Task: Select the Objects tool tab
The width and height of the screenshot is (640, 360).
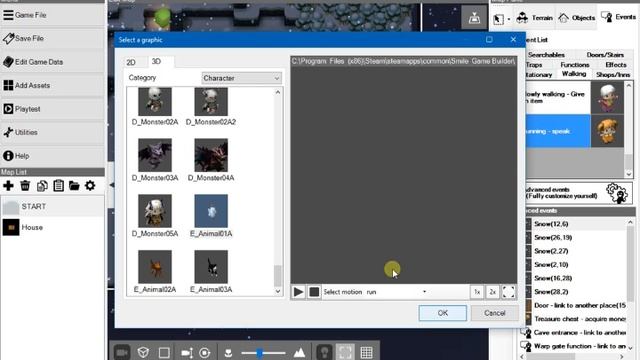Action: (x=577, y=18)
